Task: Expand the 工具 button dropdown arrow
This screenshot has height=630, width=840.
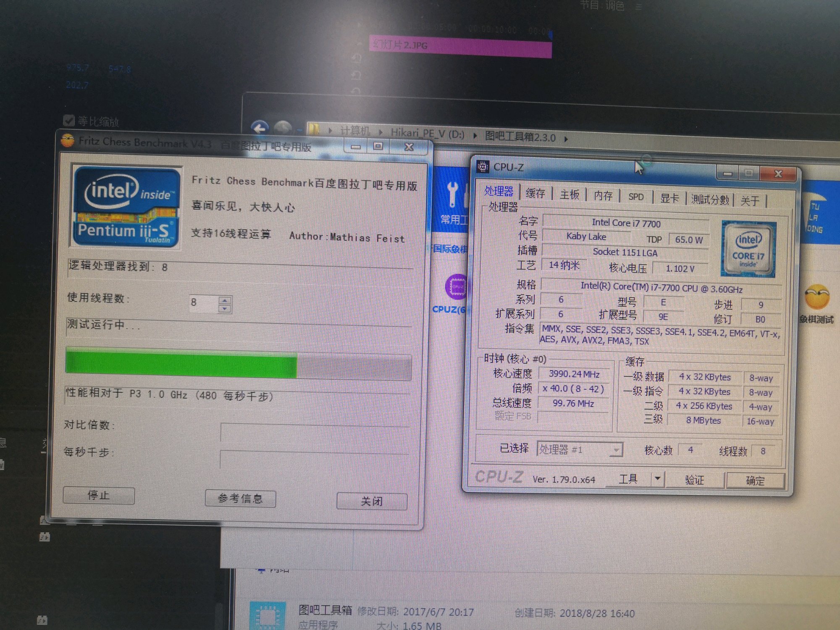Action: [657, 479]
